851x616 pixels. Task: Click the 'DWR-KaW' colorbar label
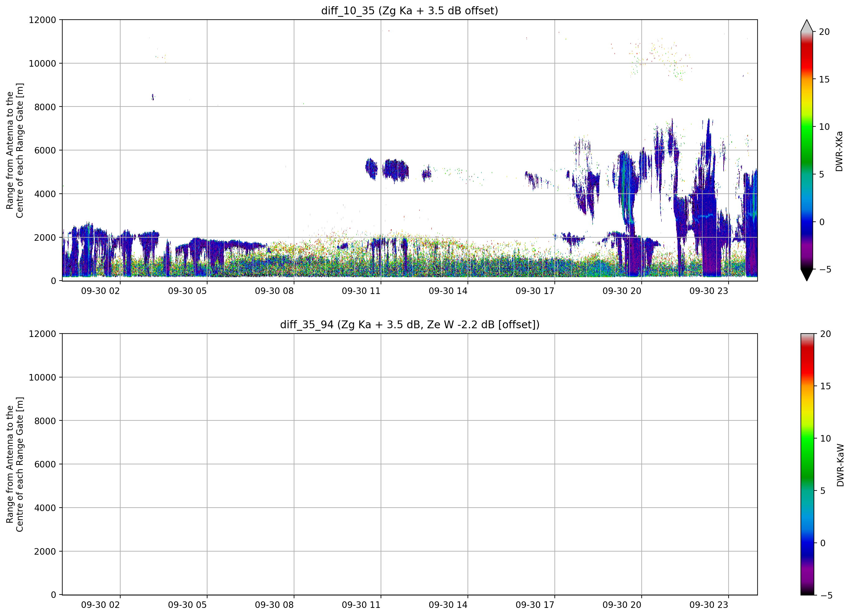pos(840,465)
